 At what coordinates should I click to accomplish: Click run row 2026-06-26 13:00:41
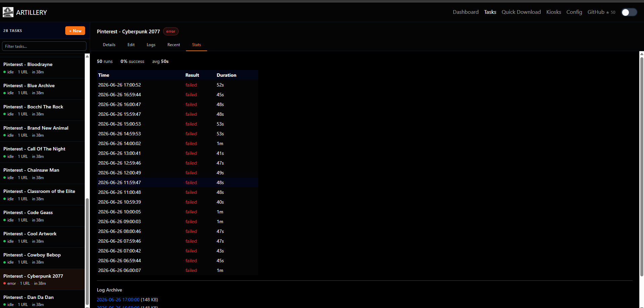(x=178, y=153)
